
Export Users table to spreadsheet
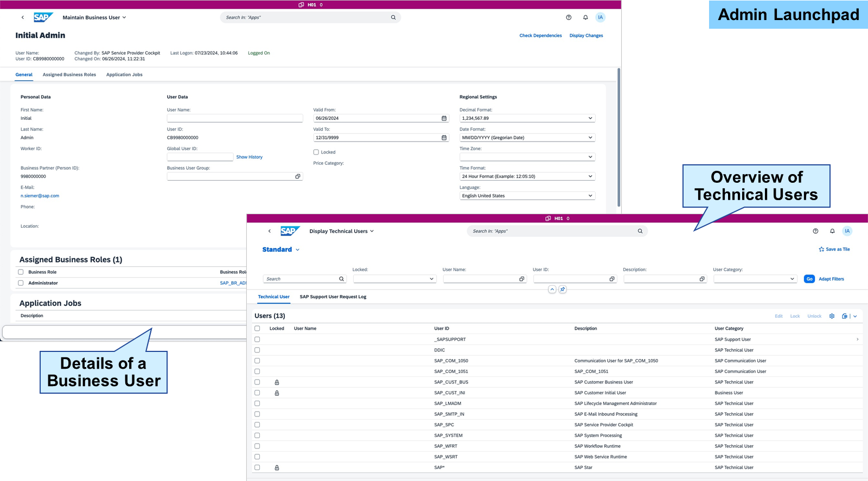point(845,316)
